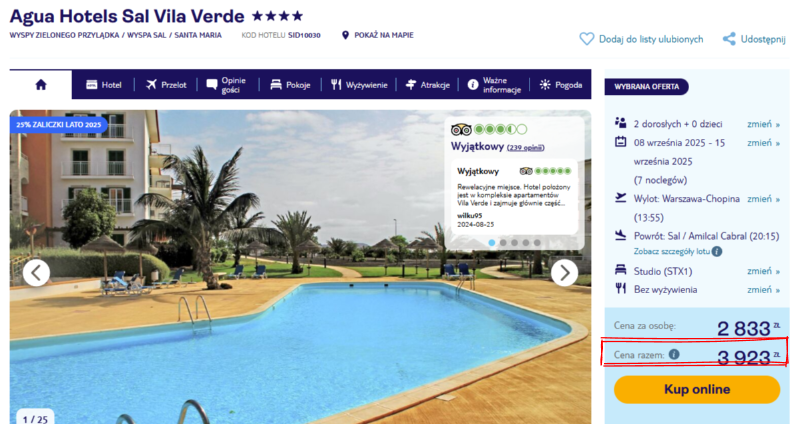Screen dimensions: 796x424
Task: Click the home icon tab
Action: (x=41, y=85)
